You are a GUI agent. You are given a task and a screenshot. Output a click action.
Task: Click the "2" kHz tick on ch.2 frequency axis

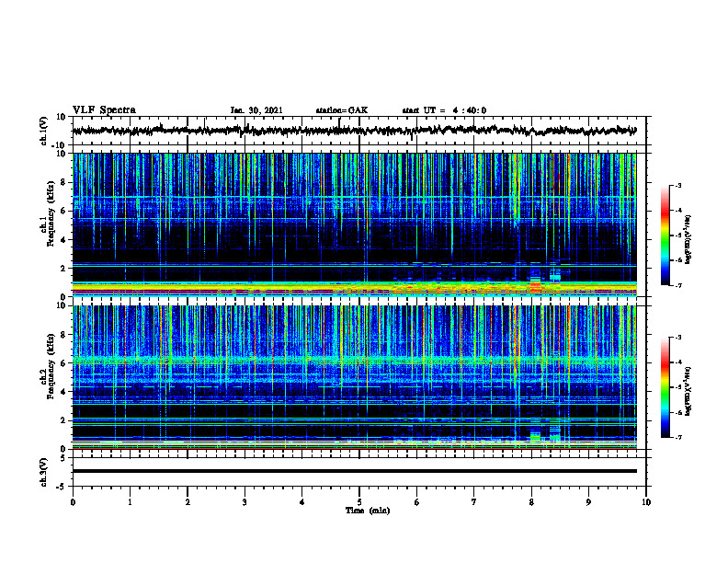(x=63, y=420)
